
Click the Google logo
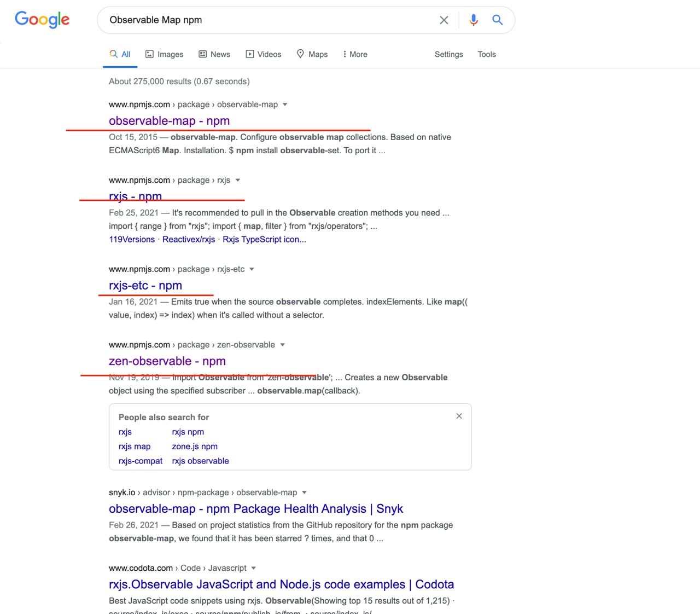[42, 20]
